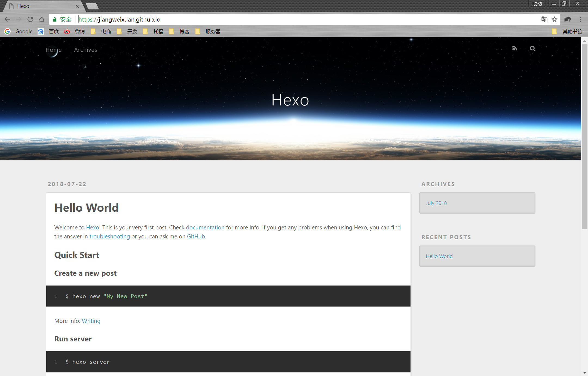This screenshot has width=588, height=376.
Task: Click the Hello World post title
Action: coord(87,208)
